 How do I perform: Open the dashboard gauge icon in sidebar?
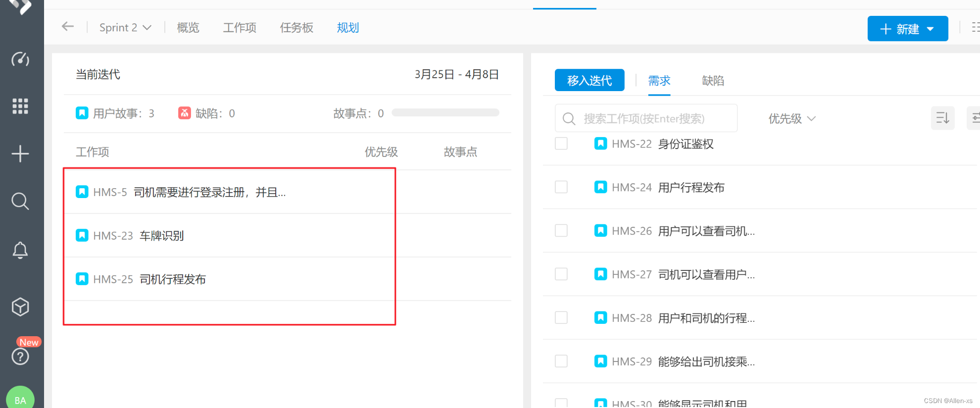(20, 59)
